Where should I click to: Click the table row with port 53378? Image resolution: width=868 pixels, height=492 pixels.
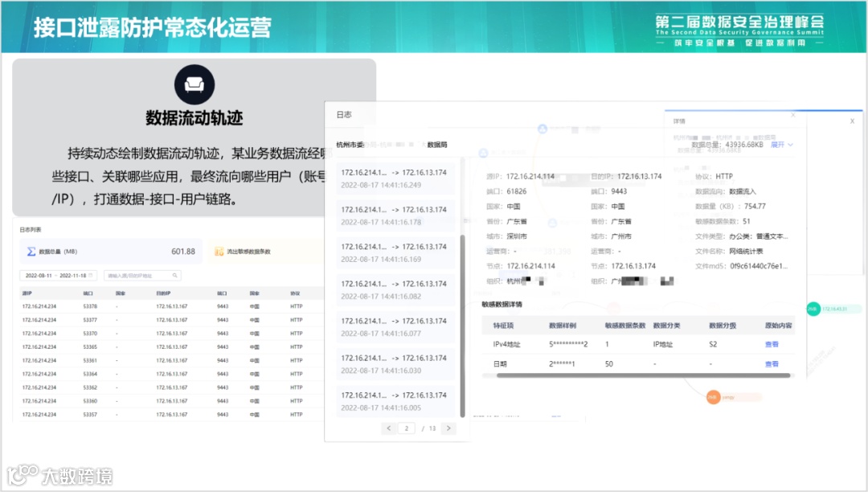click(172, 306)
